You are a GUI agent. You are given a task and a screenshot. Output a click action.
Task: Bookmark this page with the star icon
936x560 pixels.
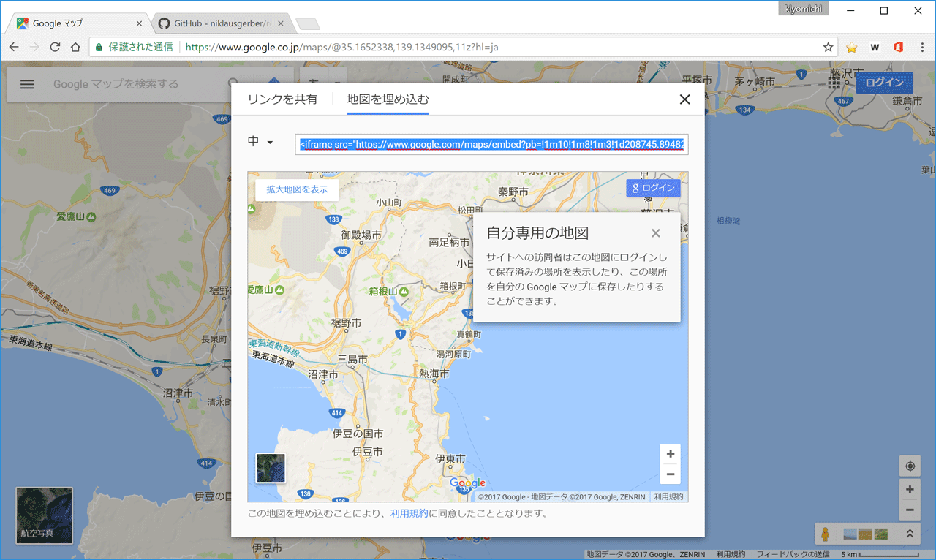(x=828, y=47)
